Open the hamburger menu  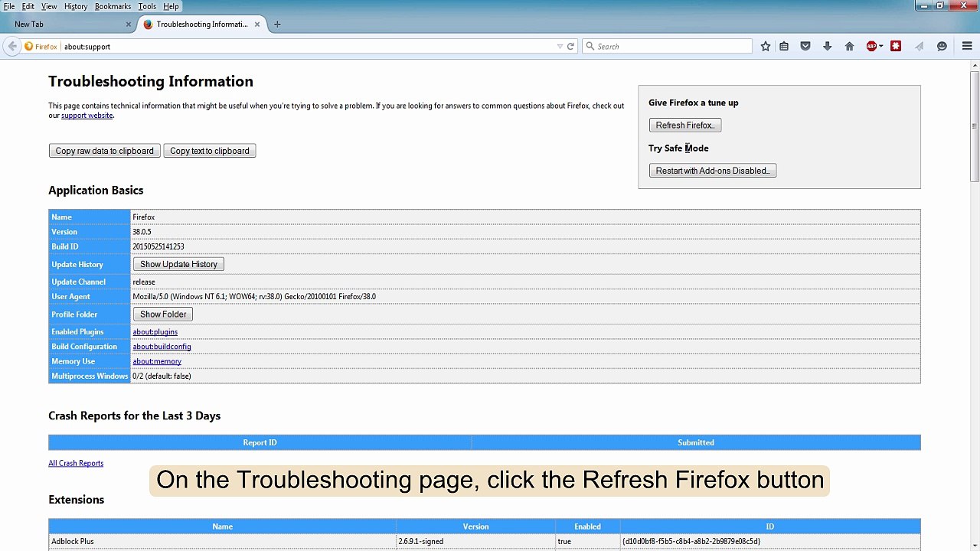point(967,47)
